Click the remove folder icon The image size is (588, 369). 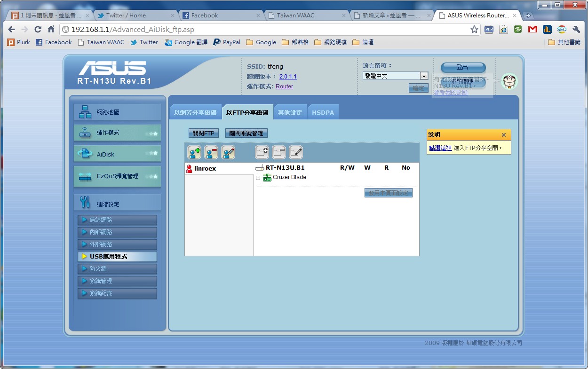tap(279, 152)
